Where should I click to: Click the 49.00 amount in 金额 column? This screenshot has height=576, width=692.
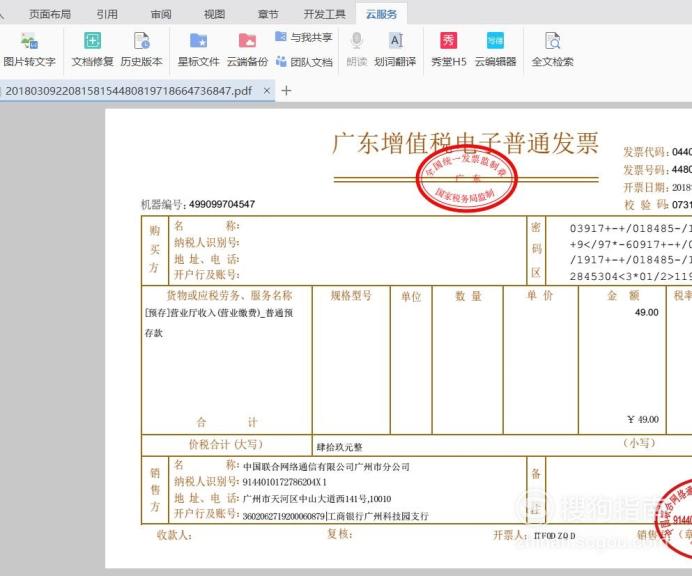647,312
